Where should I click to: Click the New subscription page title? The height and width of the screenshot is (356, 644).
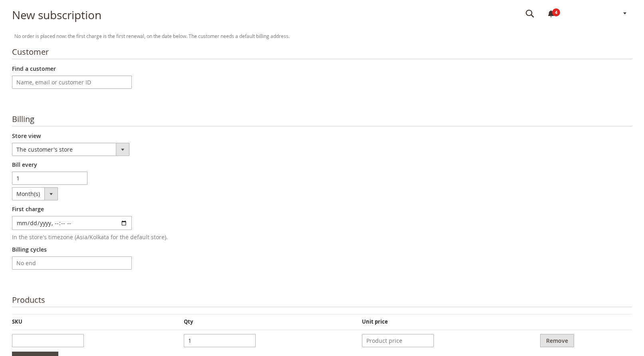pos(57,15)
